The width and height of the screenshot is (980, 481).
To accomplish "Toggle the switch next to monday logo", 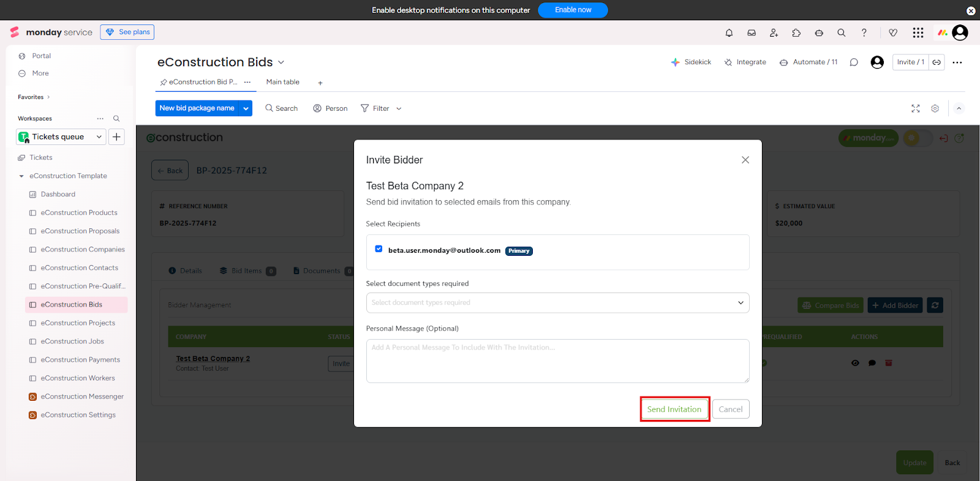I will (x=918, y=138).
